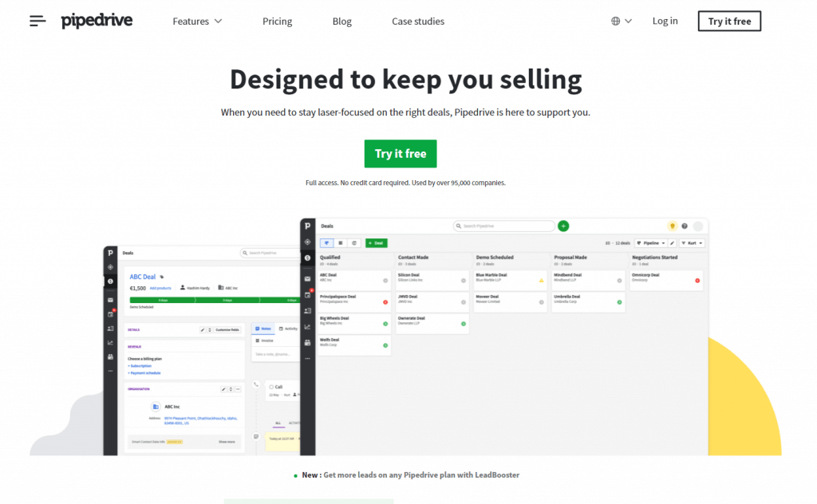Select the Call activity radio circle
This screenshot has width=817, height=504.
[272, 387]
